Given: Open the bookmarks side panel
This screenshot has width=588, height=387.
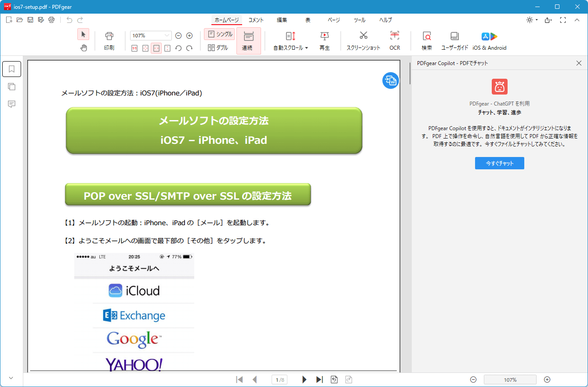Looking at the screenshot, I should click(12, 69).
